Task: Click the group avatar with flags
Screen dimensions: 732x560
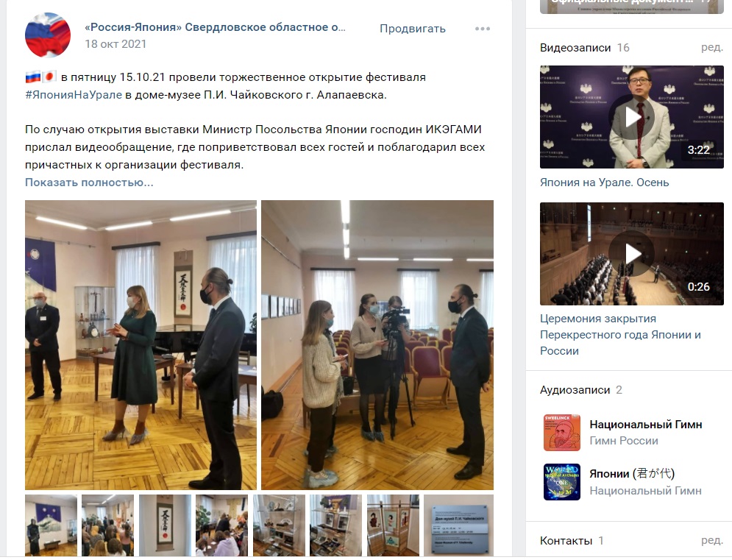Action: (x=48, y=35)
